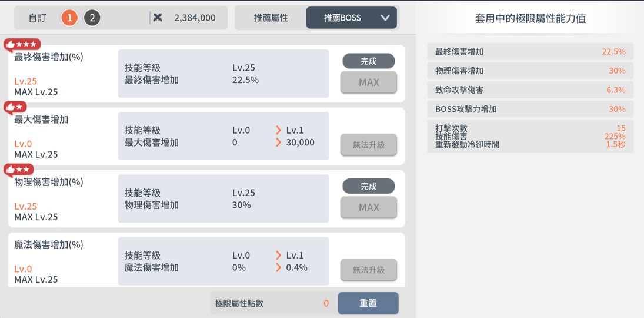Open the 推薦BOSS dropdown
Viewport: 644px width, 318px height.
pos(343,18)
